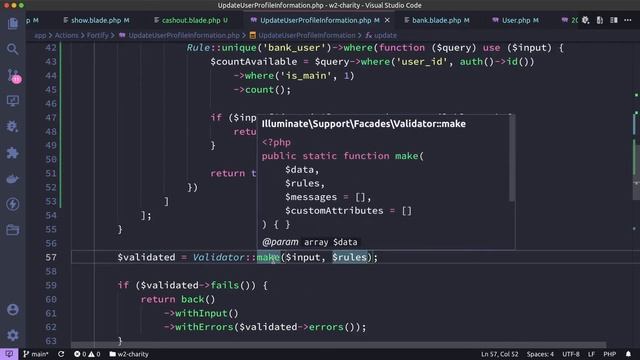Click the 'Actions' breadcrumb segment
640x360 pixels.
[x=66, y=36]
